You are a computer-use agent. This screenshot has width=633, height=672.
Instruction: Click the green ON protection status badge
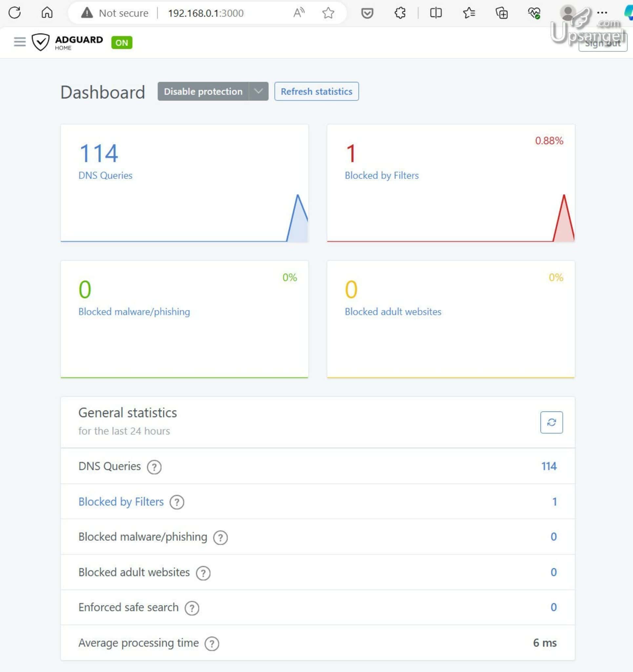(121, 43)
